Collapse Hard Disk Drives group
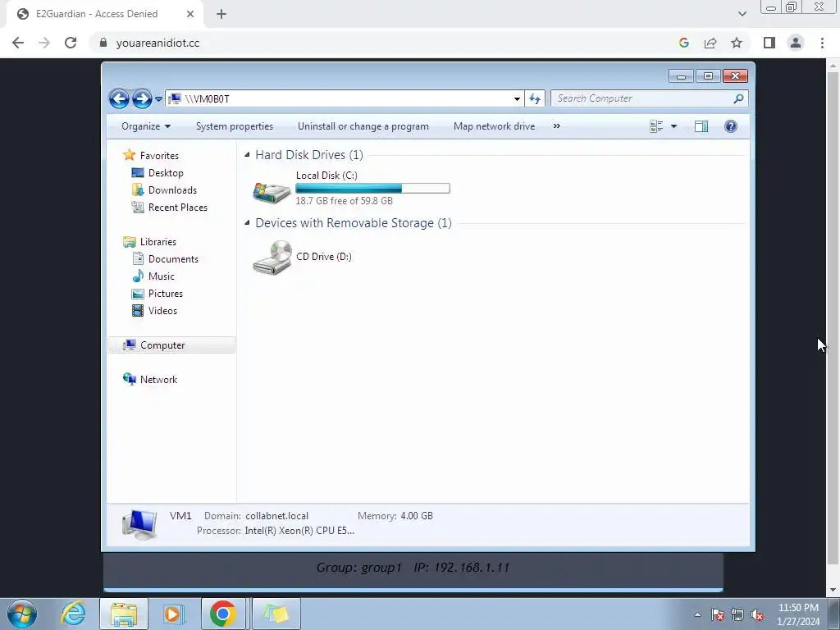840x630 pixels. coord(248,155)
